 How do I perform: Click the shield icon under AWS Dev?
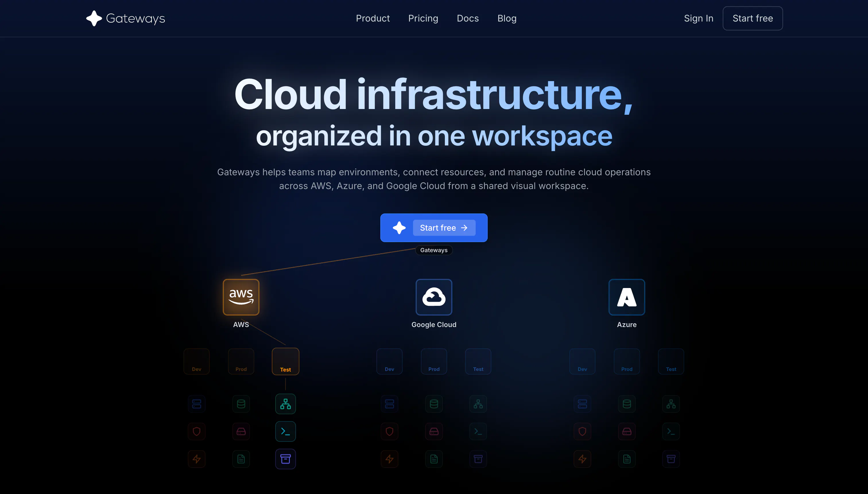pos(197,431)
